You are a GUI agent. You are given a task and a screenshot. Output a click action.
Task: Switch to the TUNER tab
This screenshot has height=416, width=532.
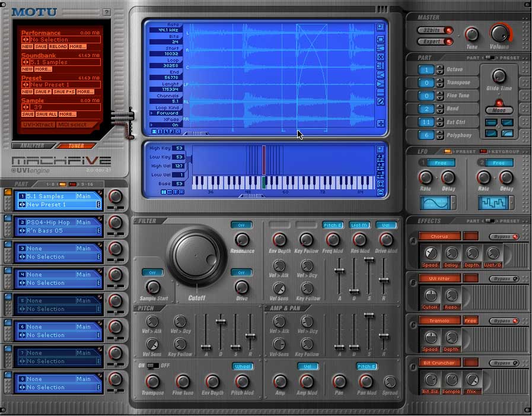tap(76, 145)
